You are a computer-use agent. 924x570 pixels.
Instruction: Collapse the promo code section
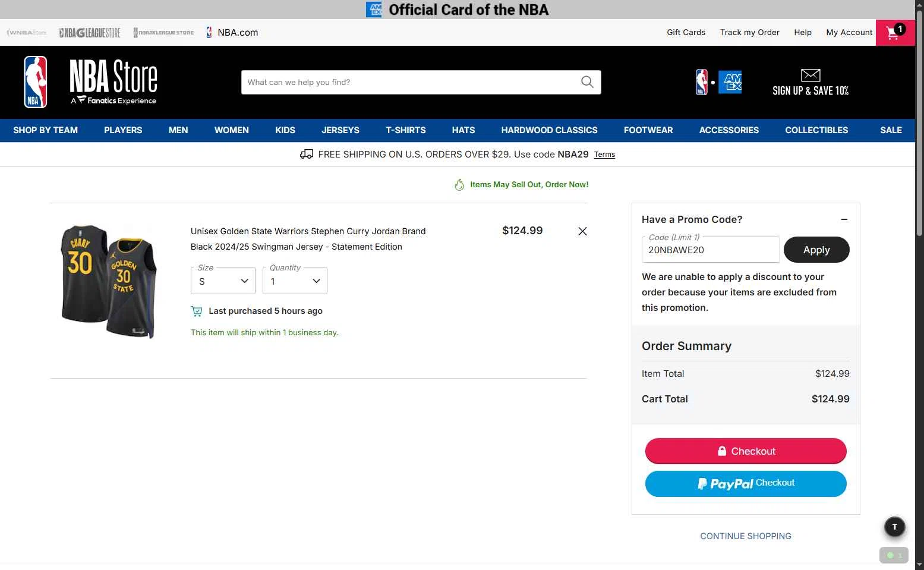click(844, 219)
